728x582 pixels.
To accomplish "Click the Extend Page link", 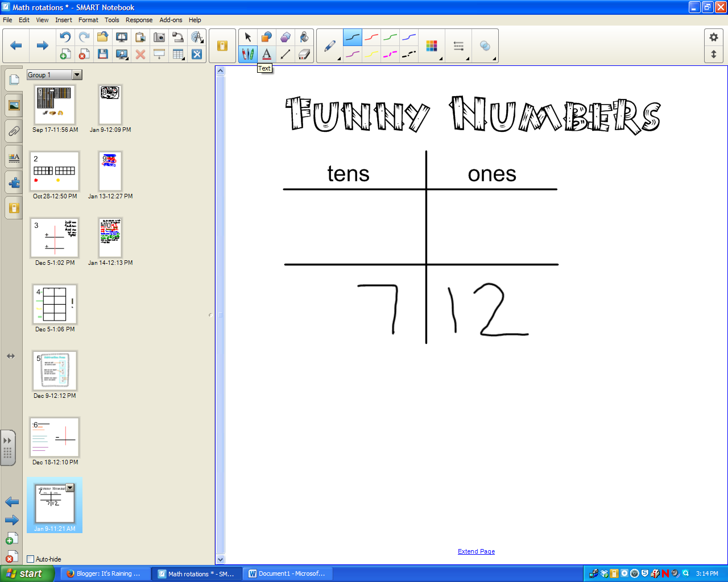I will (476, 551).
